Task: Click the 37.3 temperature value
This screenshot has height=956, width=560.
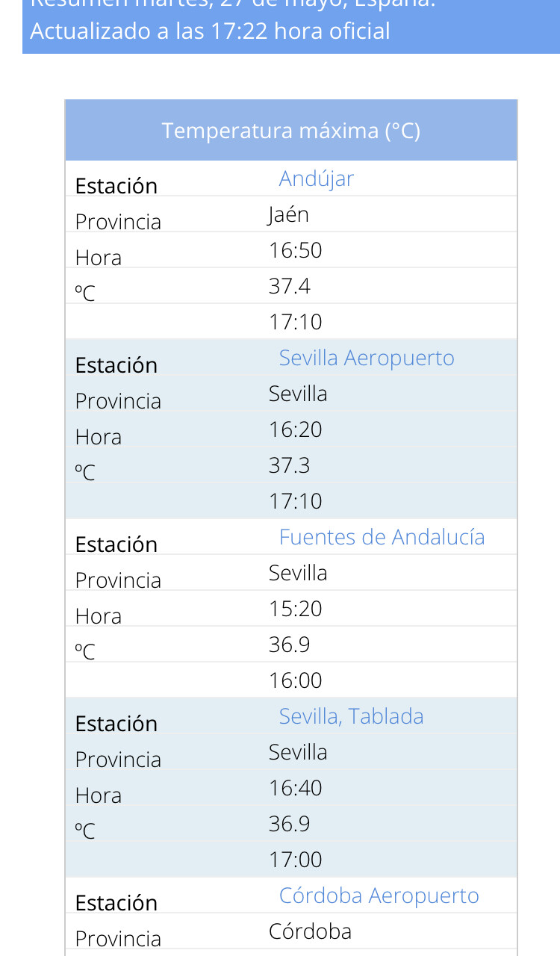Action: [x=289, y=465]
